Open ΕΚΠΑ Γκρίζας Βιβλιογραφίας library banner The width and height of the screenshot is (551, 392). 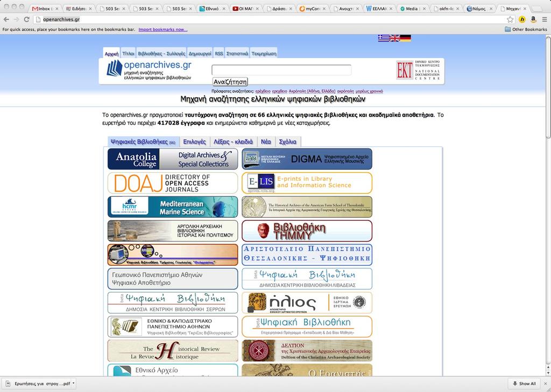173,326
